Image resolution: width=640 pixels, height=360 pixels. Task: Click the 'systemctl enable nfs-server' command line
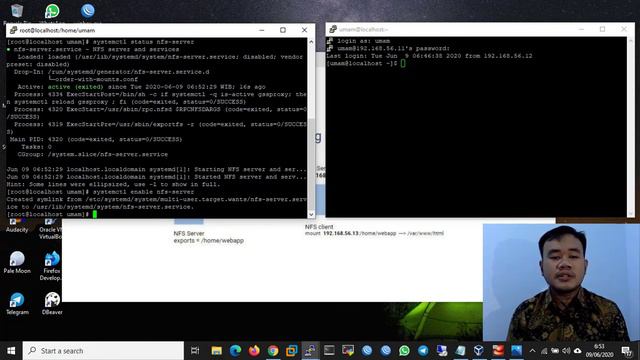pyautogui.click(x=100, y=192)
